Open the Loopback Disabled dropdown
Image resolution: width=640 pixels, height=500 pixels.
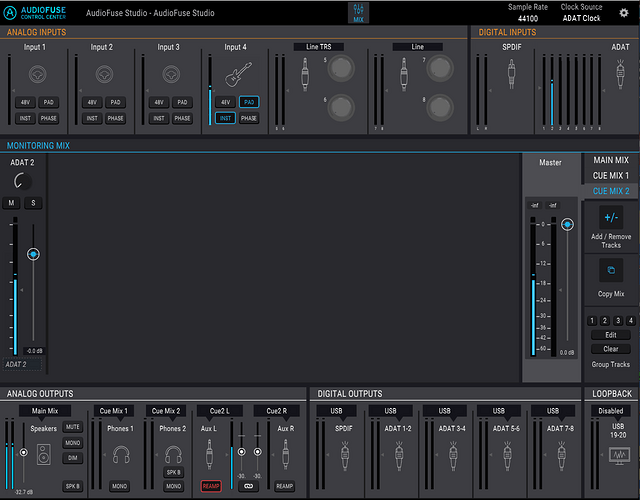click(x=611, y=411)
